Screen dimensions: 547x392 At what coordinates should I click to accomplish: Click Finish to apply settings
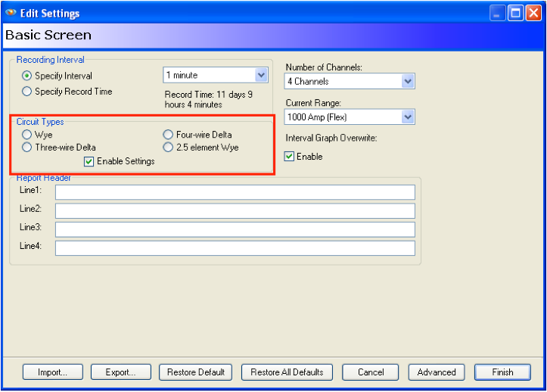pos(502,372)
